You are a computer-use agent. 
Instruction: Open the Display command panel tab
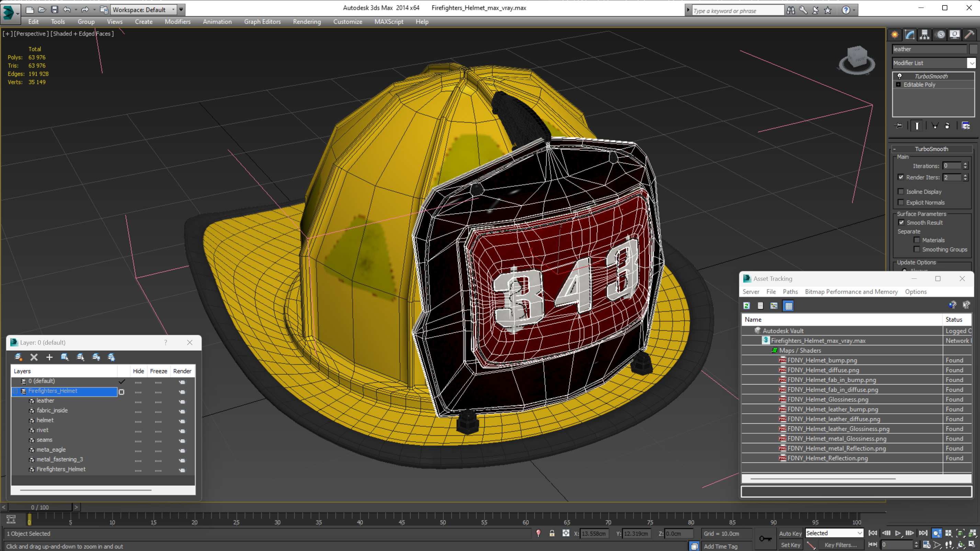click(x=955, y=35)
